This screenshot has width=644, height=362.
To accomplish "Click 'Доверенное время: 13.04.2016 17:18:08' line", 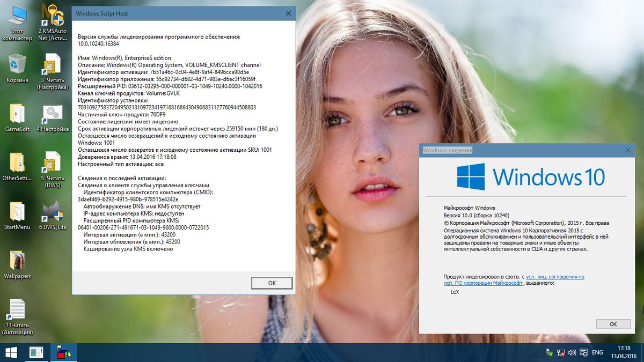I will 127,157.
